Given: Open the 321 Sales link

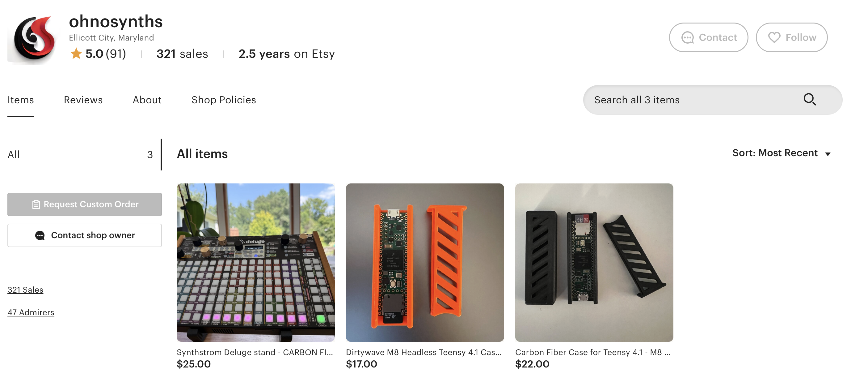Looking at the screenshot, I should (x=25, y=290).
